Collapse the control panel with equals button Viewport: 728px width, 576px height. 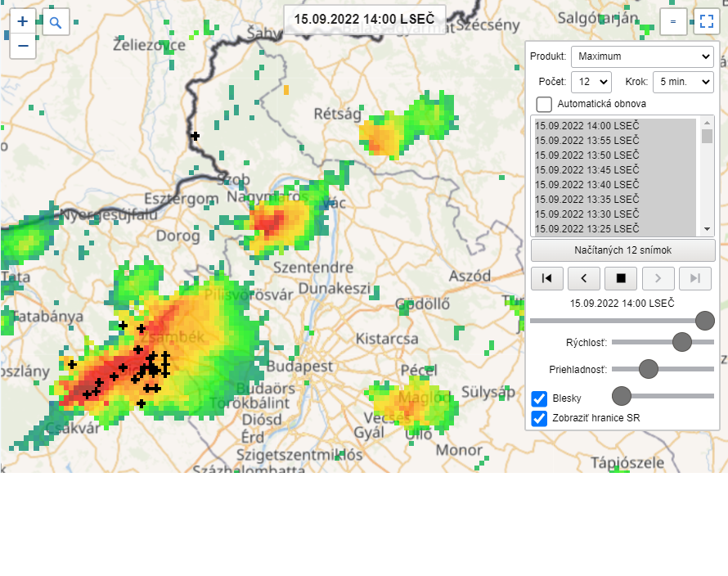[x=673, y=22]
